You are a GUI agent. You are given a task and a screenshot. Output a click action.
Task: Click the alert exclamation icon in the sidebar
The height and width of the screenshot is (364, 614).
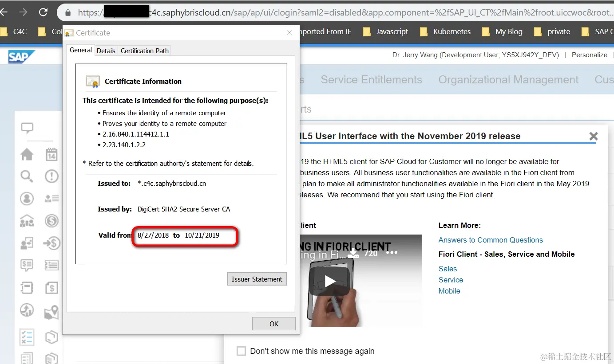point(51,176)
